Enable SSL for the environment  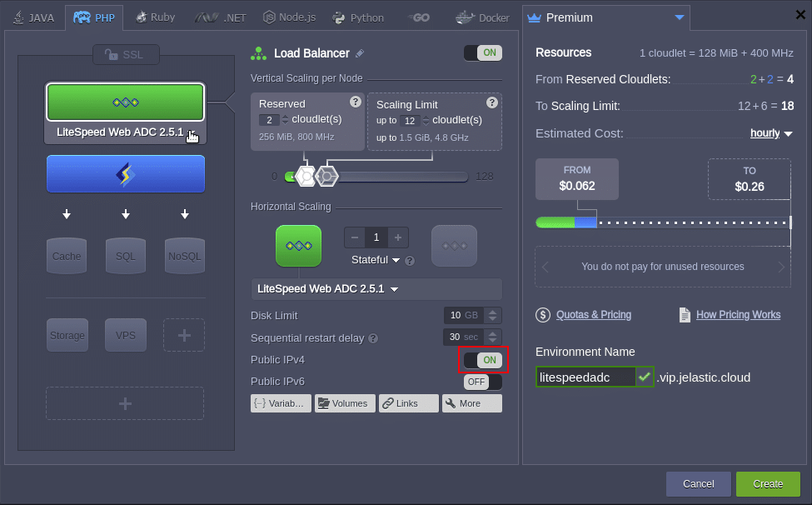(126, 54)
